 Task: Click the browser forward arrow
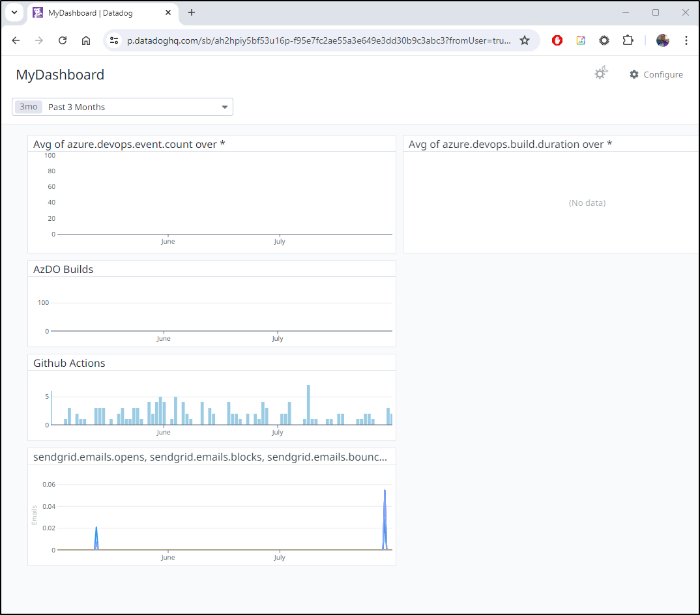[x=39, y=40]
